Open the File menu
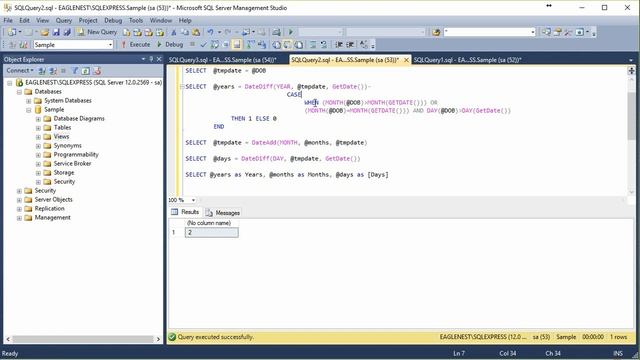640x360 pixels. click(8, 20)
